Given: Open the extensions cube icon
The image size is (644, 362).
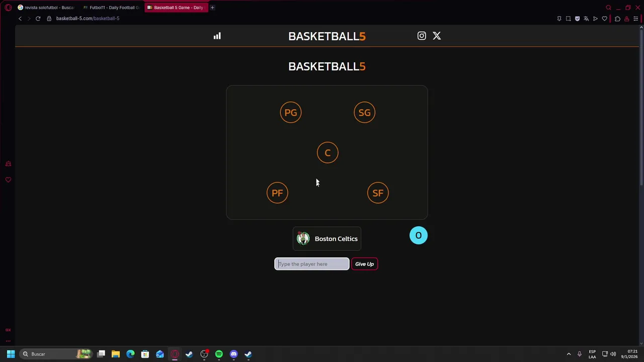Looking at the screenshot, I should click(x=617, y=19).
